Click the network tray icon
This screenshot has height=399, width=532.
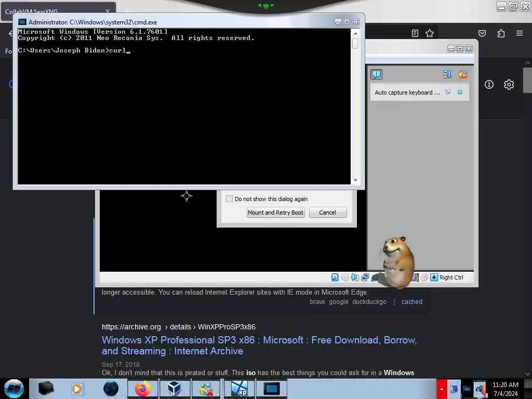(x=467, y=389)
